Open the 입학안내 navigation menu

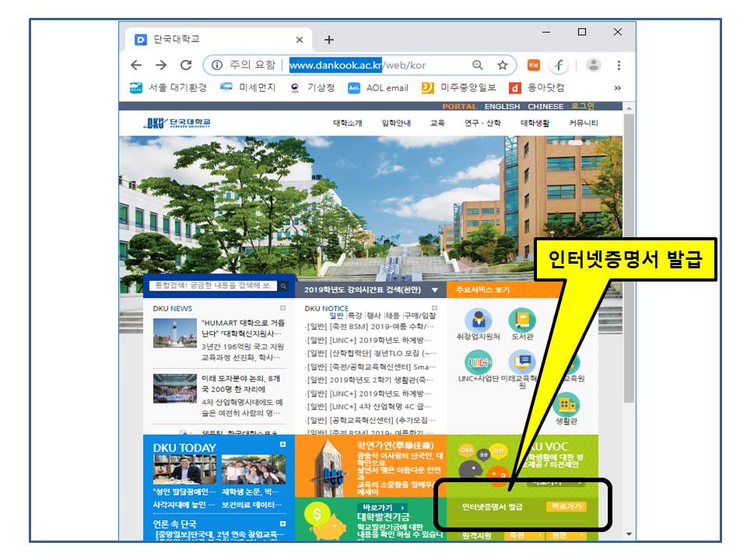395,124
